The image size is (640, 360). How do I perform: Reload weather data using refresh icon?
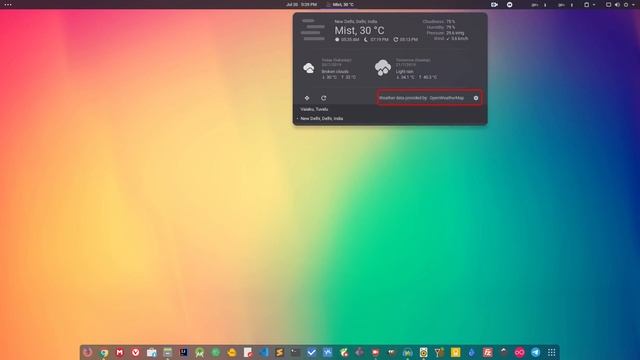pyautogui.click(x=324, y=98)
